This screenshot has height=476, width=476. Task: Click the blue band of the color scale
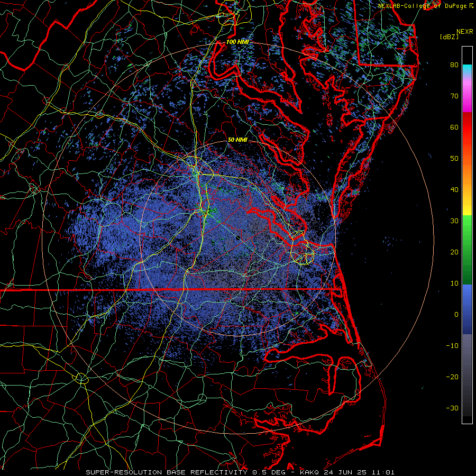[x=467, y=309]
